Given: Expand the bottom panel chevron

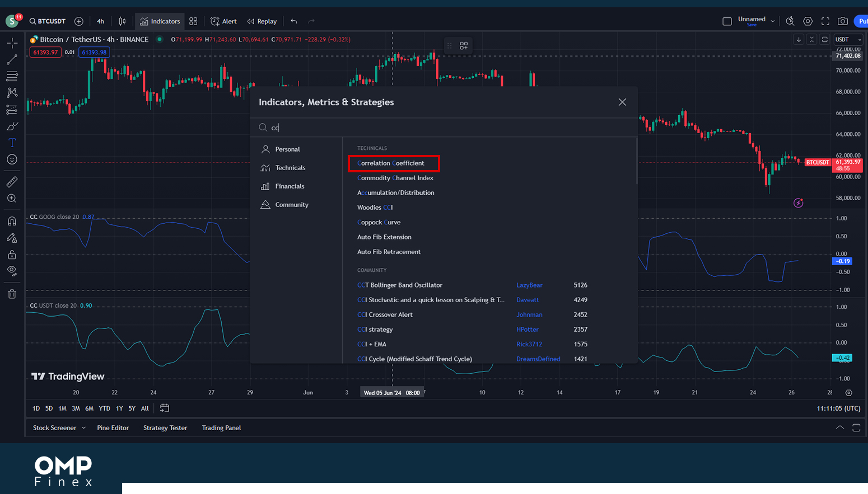Looking at the screenshot, I should (840, 427).
